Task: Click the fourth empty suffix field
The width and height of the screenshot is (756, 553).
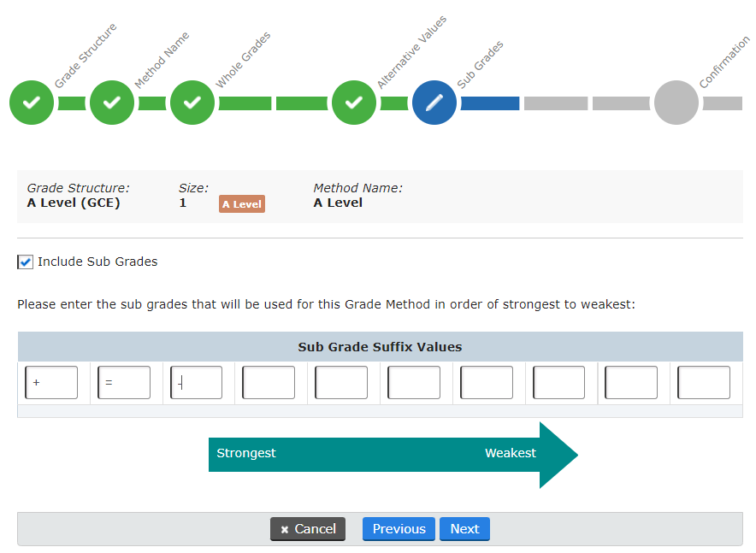Action: [269, 382]
